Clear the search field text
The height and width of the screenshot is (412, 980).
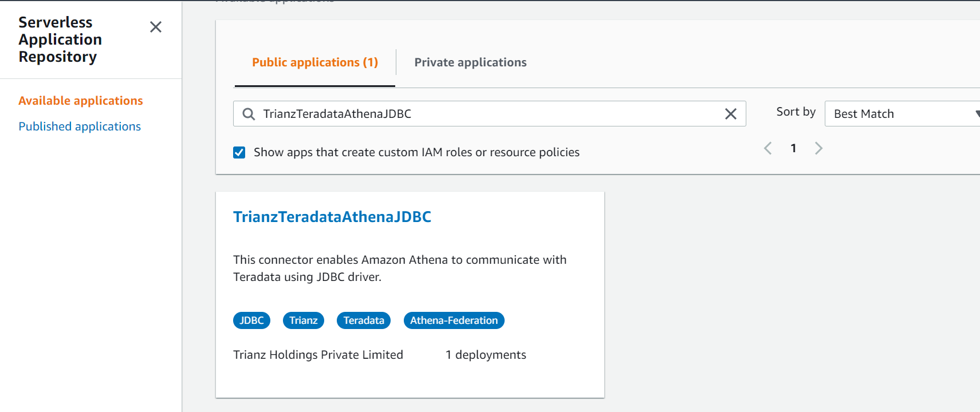coord(730,114)
